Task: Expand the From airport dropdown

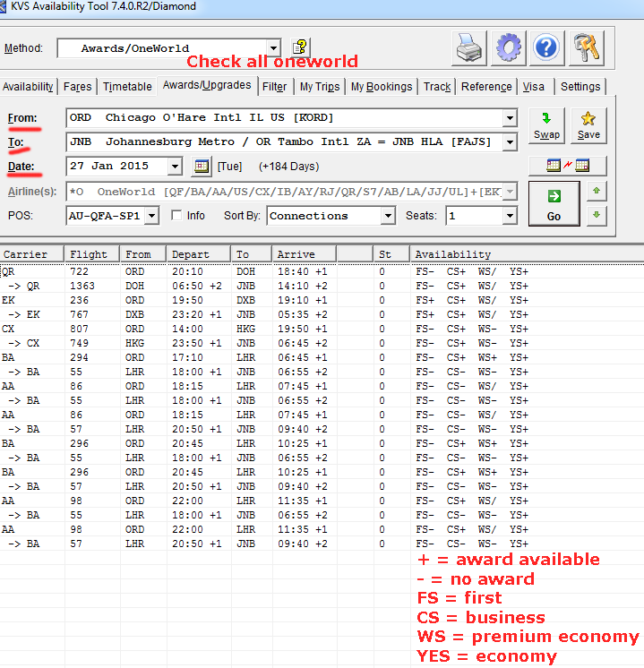Action: pyautogui.click(x=510, y=118)
